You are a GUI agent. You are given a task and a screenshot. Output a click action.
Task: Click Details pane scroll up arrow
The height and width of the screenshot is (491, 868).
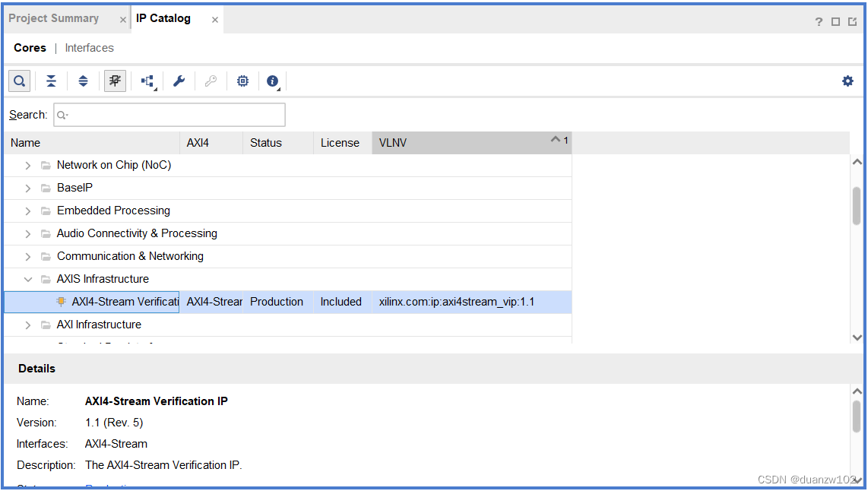pos(857,391)
